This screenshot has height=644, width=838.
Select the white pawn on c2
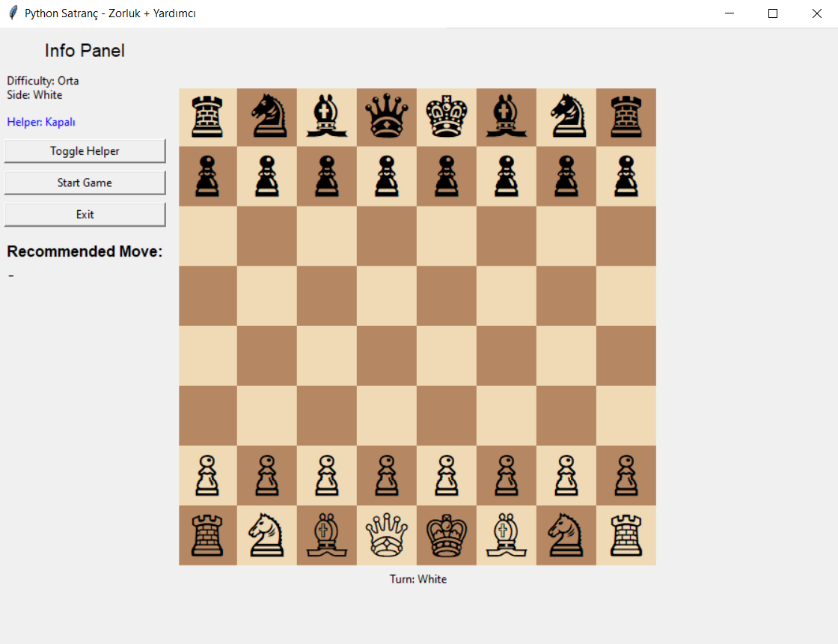coord(327,476)
